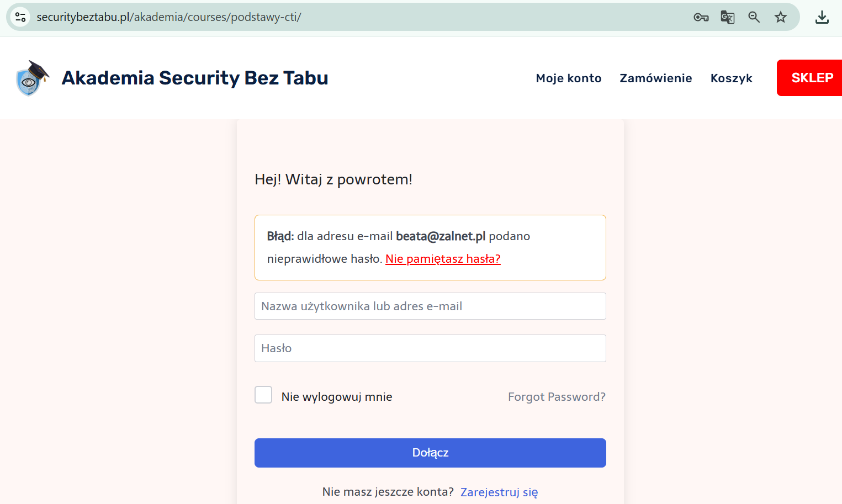Image resolution: width=842 pixels, height=504 pixels.
Task: Open the saved passwords key icon
Action: click(x=701, y=17)
